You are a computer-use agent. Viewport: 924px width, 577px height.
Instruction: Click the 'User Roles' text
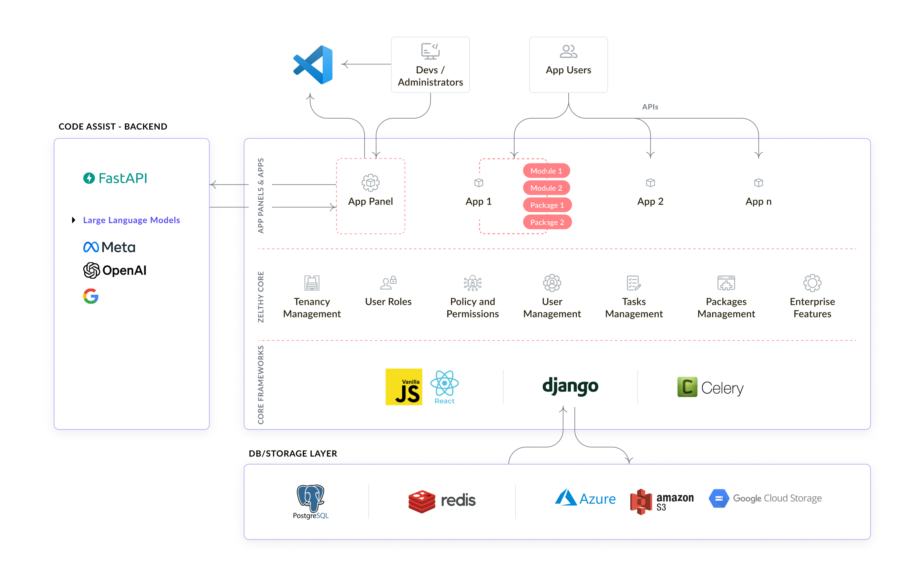coord(388,302)
